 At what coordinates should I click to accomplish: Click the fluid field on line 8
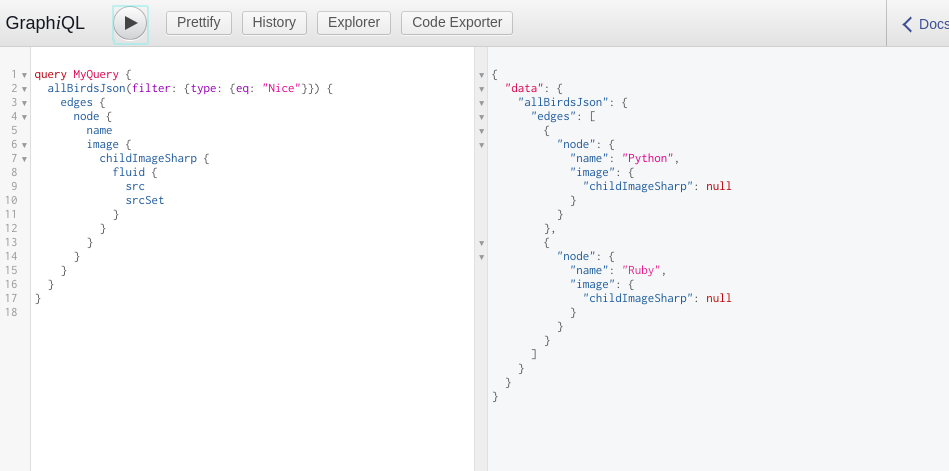128,172
